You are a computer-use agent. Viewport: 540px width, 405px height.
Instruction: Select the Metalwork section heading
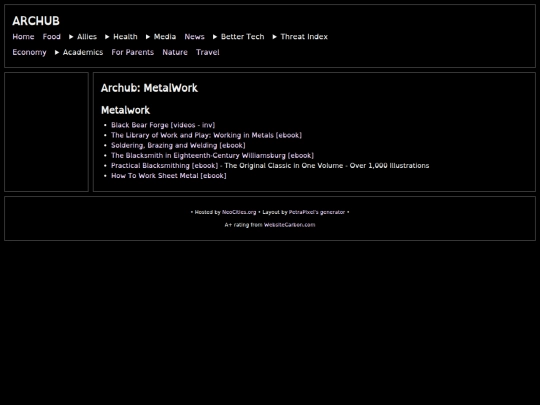tap(125, 110)
